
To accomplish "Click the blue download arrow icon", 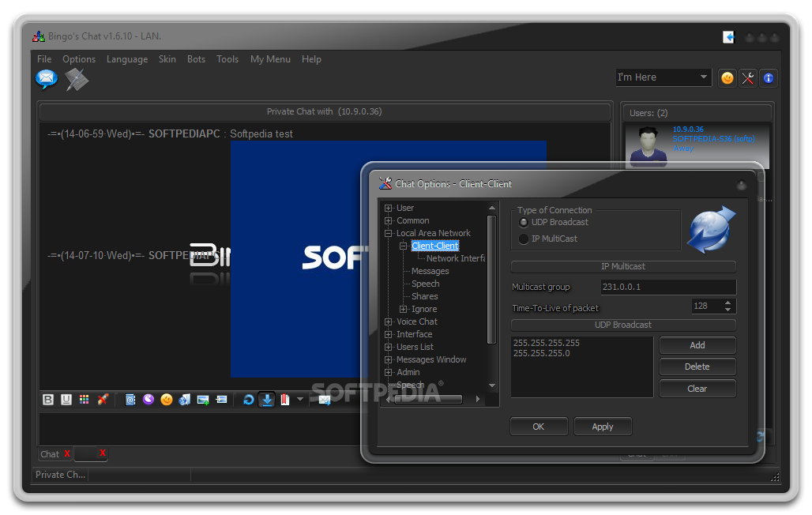I will (x=267, y=400).
